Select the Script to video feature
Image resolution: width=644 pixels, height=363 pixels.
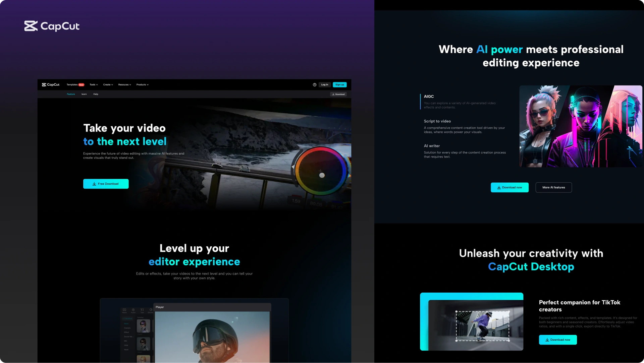tap(465, 126)
